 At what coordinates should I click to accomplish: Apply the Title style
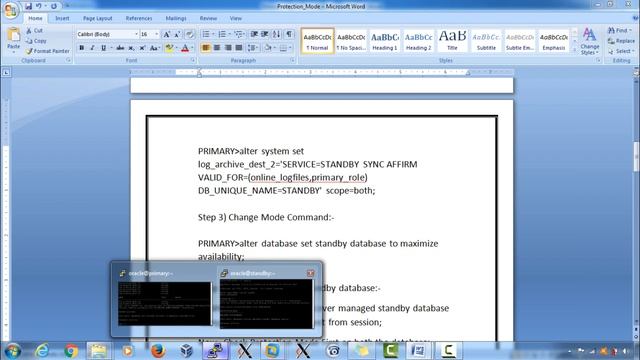452,41
